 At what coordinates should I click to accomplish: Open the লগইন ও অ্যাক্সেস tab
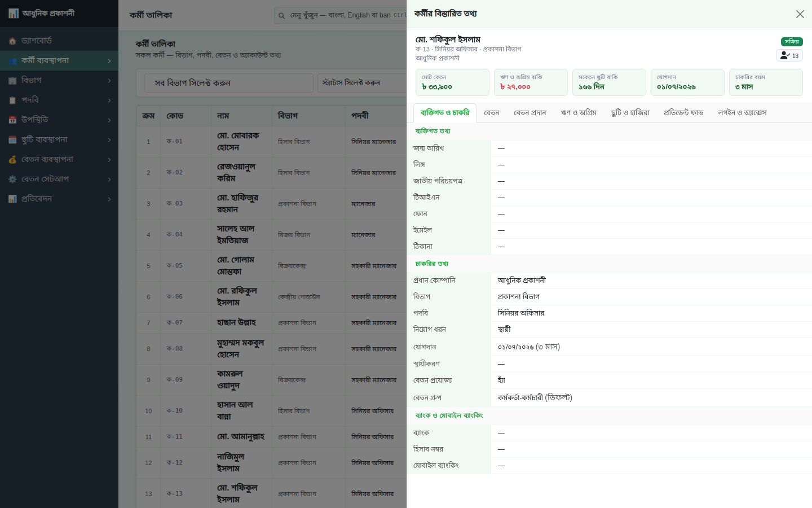742,113
